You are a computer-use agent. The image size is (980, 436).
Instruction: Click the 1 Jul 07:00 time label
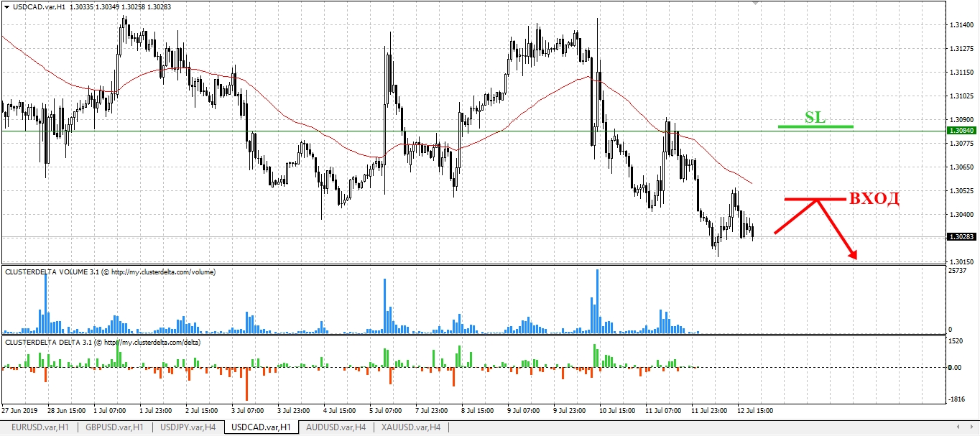pyautogui.click(x=110, y=412)
